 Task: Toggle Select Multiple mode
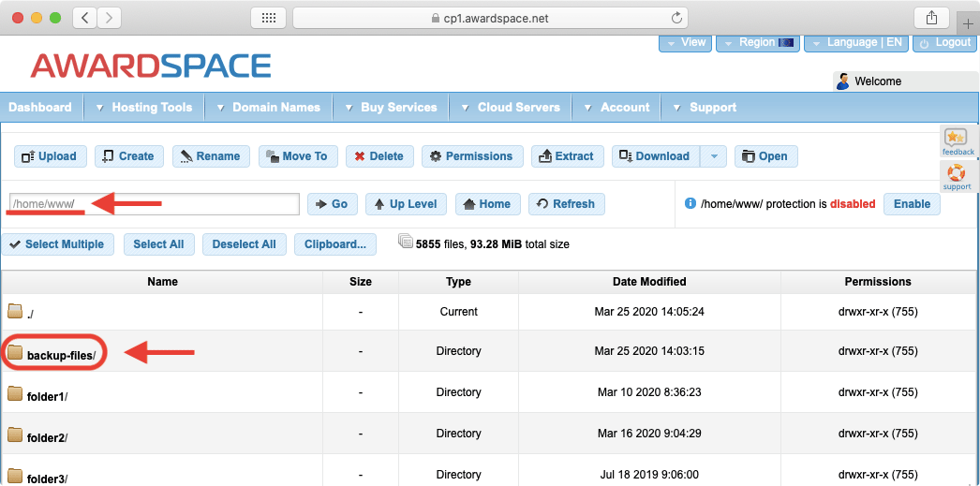tap(58, 244)
